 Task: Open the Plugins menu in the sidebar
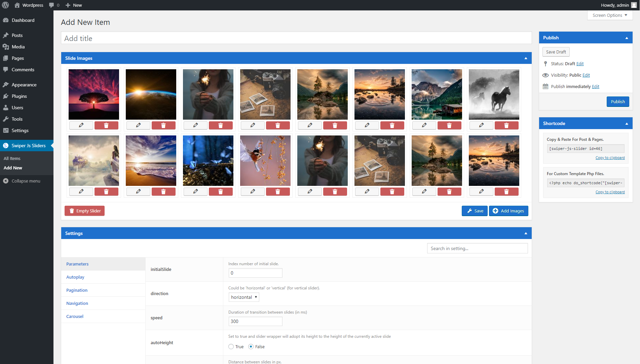[19, 96]
